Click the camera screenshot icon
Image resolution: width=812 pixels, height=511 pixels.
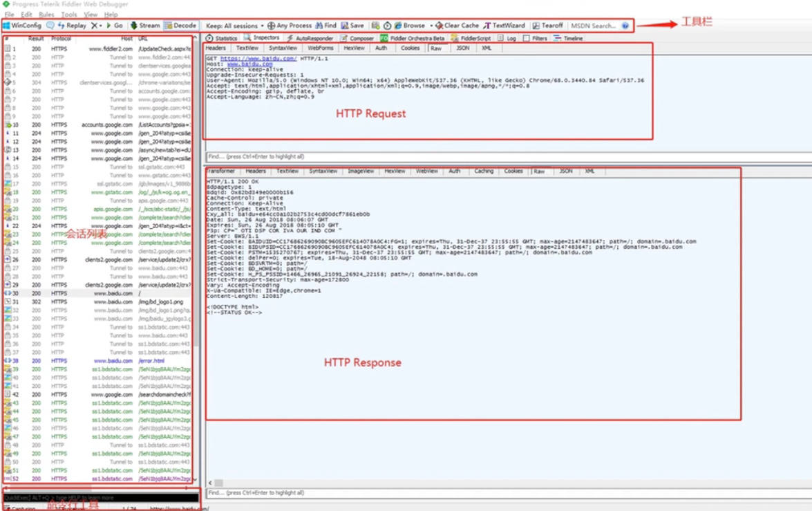(x=375, y=26)
